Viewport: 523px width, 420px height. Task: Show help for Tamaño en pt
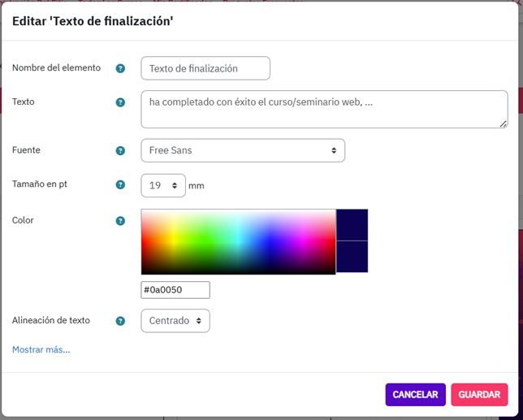coord(120,185)
